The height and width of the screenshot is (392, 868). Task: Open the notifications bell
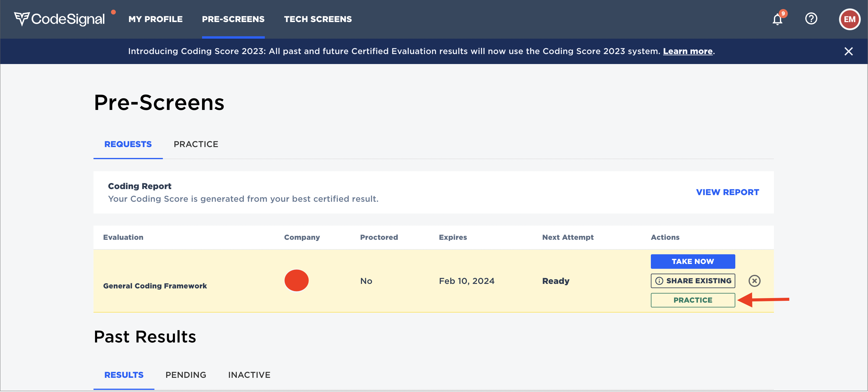tap(777, 19)
